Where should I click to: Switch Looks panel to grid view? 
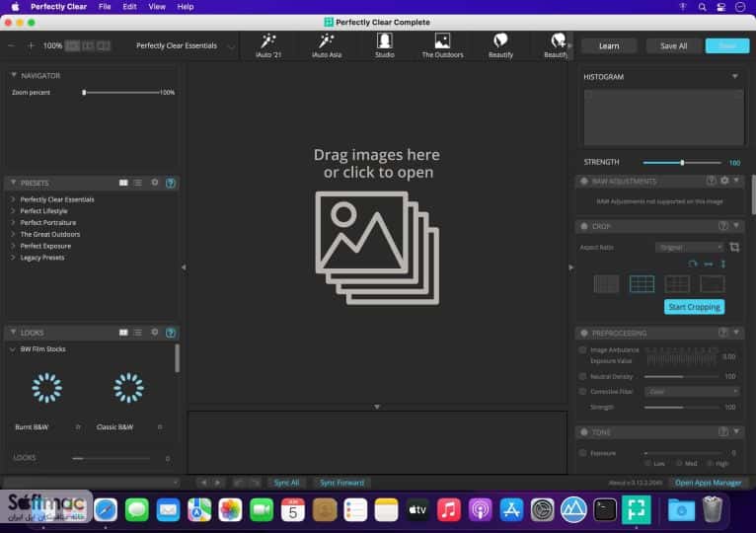click(123, 333)
